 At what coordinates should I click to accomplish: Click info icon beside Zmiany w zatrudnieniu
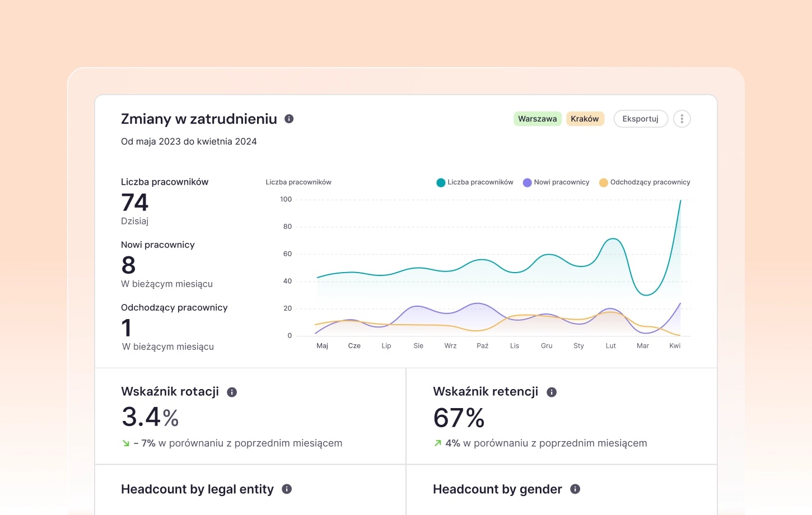pos(289,119)
